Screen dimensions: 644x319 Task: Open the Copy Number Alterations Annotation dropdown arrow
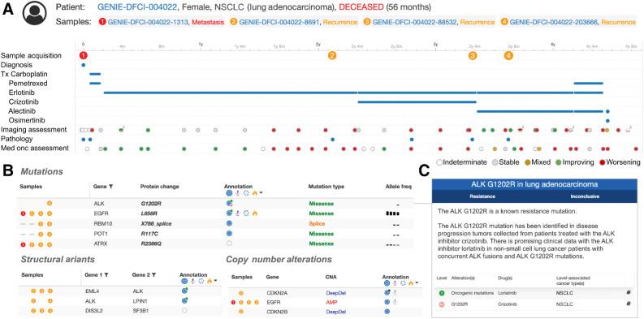tap(417, 283)
